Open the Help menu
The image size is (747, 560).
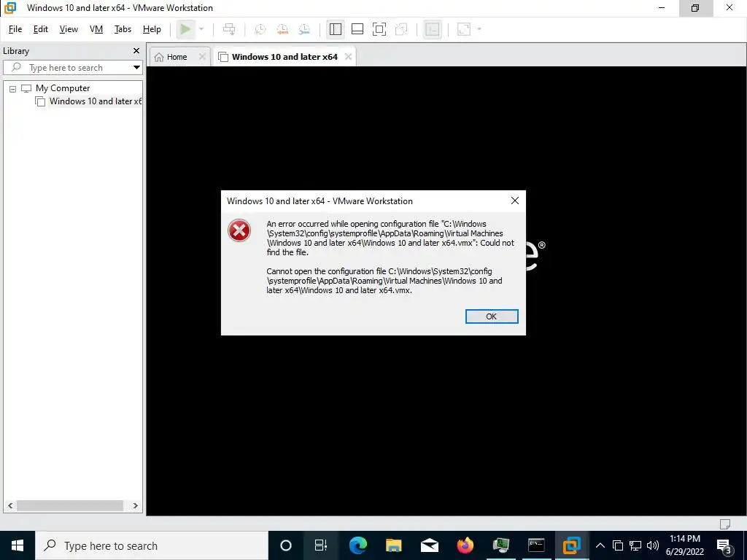point(152,29)
